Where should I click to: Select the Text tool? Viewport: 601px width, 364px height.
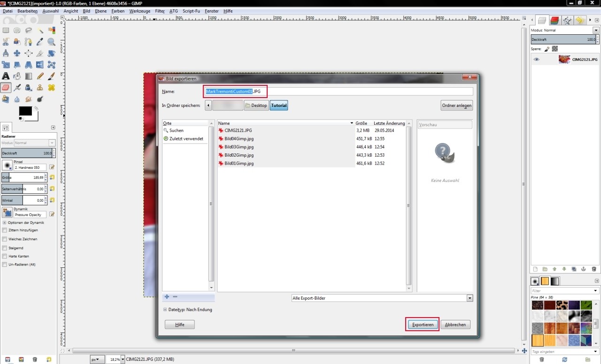[6, 76]
